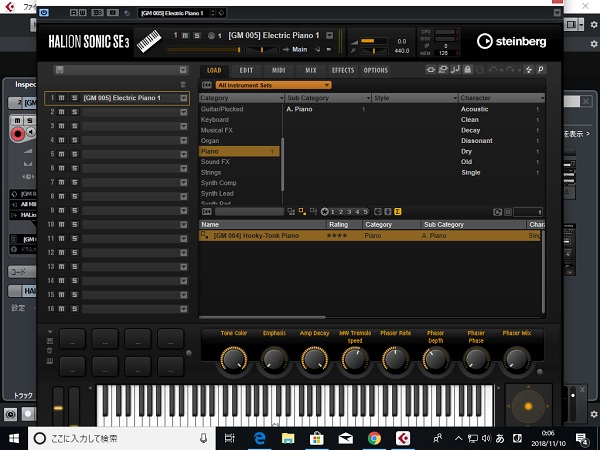
Task: Switch to the EDIT tab
Action: pos(246,70)
